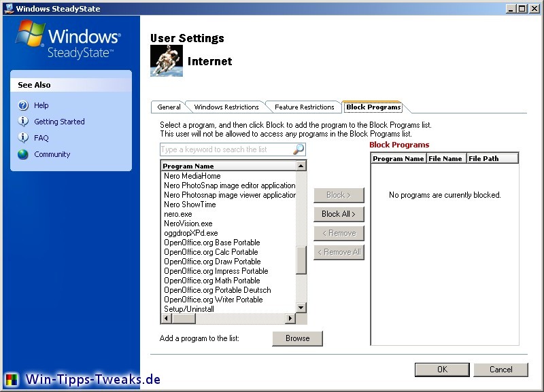Maximize the Windows SteadyState window
This screenshot has height=392, width=544.
pyautogui.click(x=522, y=9)
